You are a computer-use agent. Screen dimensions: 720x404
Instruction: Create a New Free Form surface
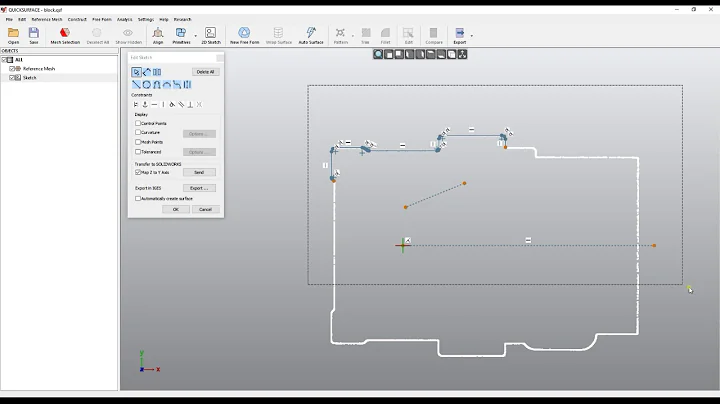pyautogui.click(x=244, y=35)
